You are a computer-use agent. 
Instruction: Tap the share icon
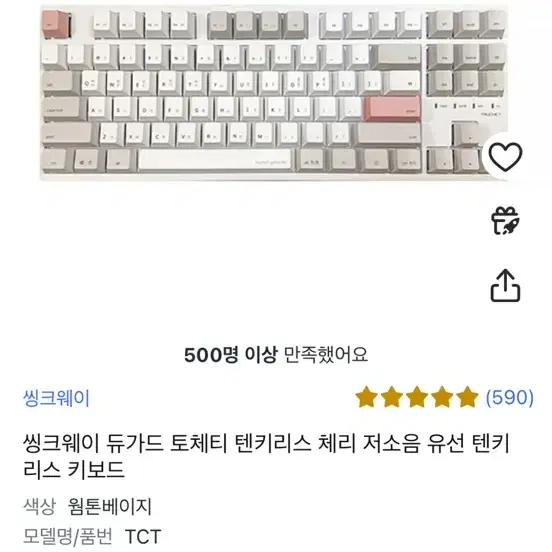point(505,286)
